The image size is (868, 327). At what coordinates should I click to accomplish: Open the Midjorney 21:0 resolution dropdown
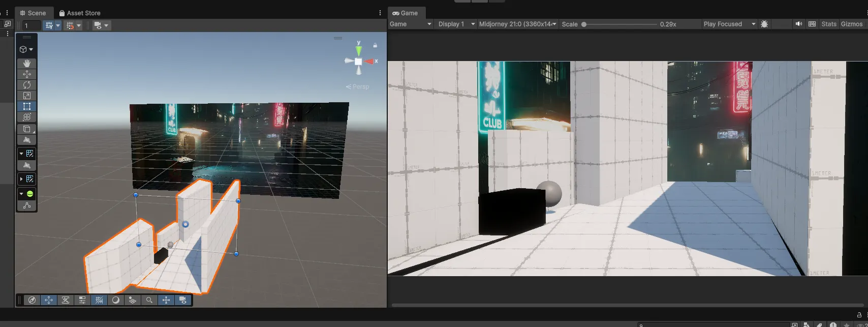coord(518,24)
